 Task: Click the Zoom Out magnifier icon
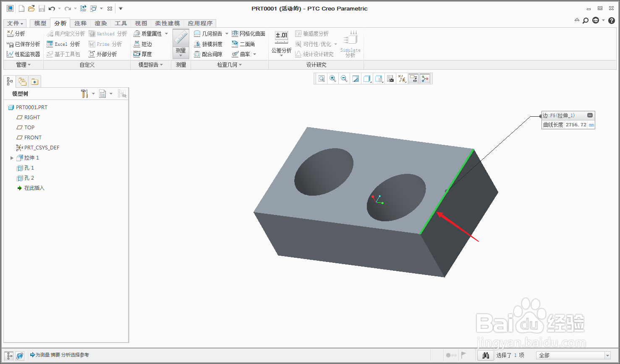coord(344,79)
